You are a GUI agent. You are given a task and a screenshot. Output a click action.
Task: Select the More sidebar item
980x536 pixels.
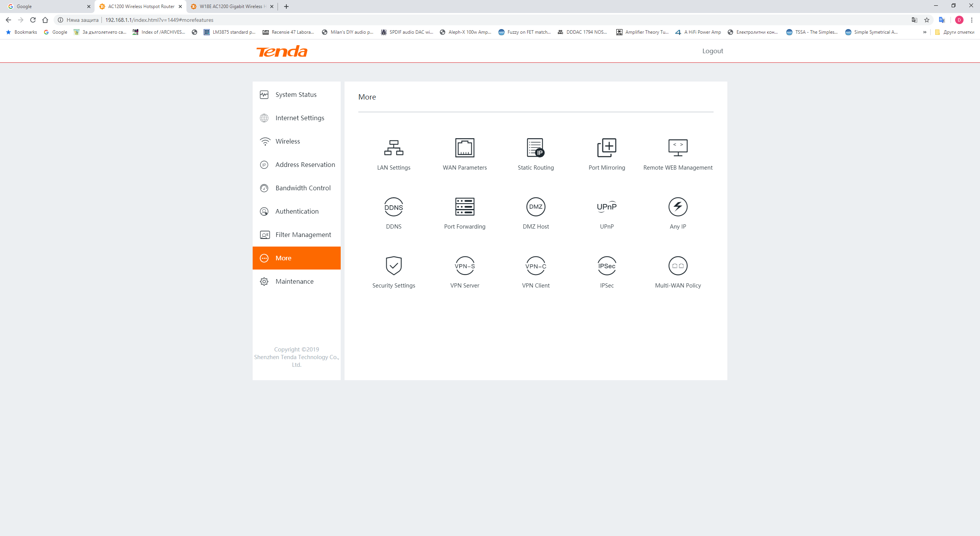coord(297,258)
